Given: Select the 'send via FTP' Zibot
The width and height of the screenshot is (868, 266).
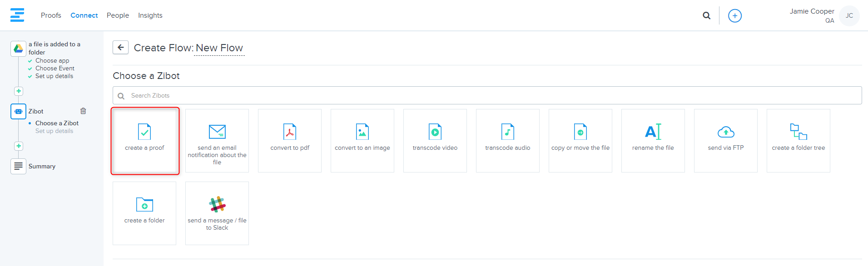Looking at the screenshot, I should (726, 140).
